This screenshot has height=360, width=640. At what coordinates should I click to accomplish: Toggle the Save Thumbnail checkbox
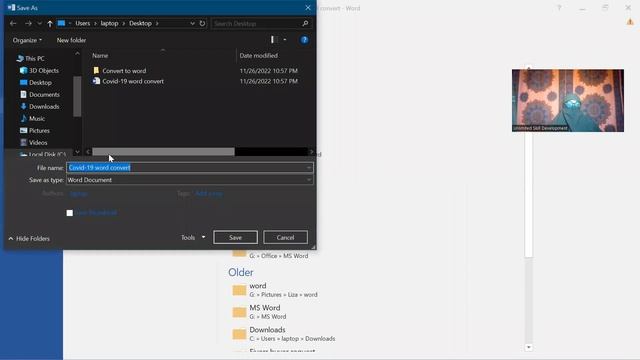coord(70,213)
